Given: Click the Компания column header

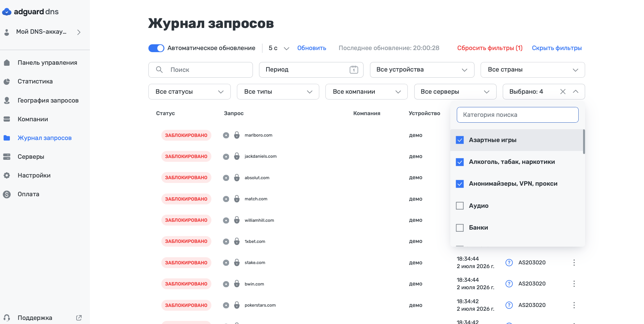Looking at the screenshot, I should pyautogui.click(x=367, y=113).
